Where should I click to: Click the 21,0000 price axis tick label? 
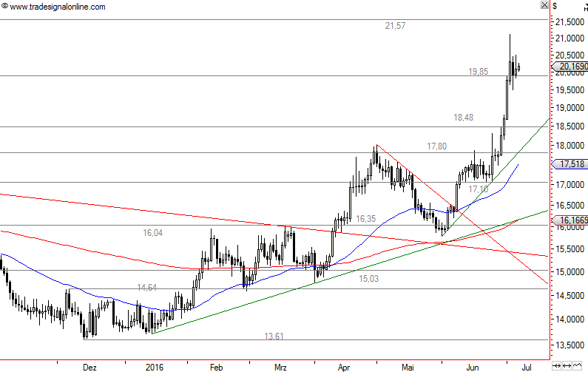[x=571, y=38]
